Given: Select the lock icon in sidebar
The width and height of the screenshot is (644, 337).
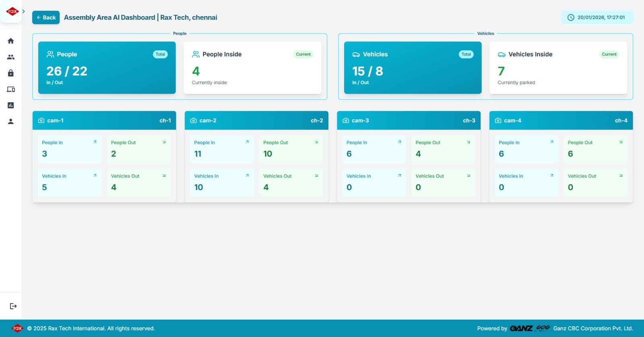Looking at the screenshot, I should click(x=11, y=73).
